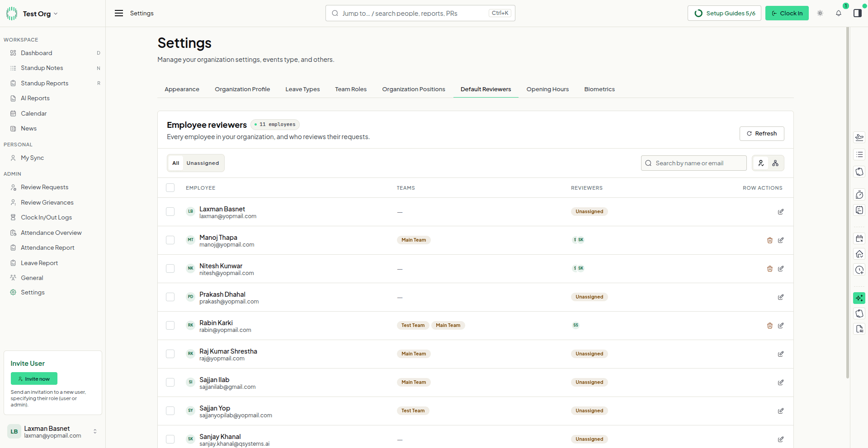Open the clock icon in right rail

pyautogui.click(x=859, y=270)
